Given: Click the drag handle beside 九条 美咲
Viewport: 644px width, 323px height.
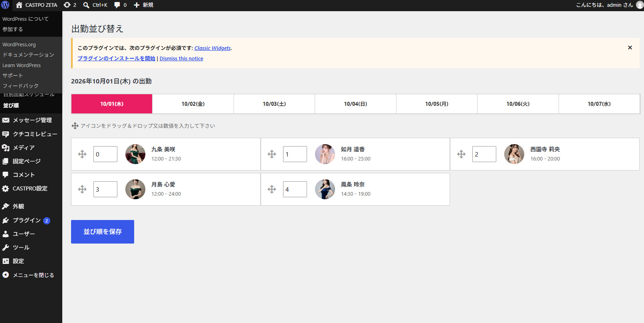Looking at the screenshot, I should pyautogui.click(x=82, y=154).
